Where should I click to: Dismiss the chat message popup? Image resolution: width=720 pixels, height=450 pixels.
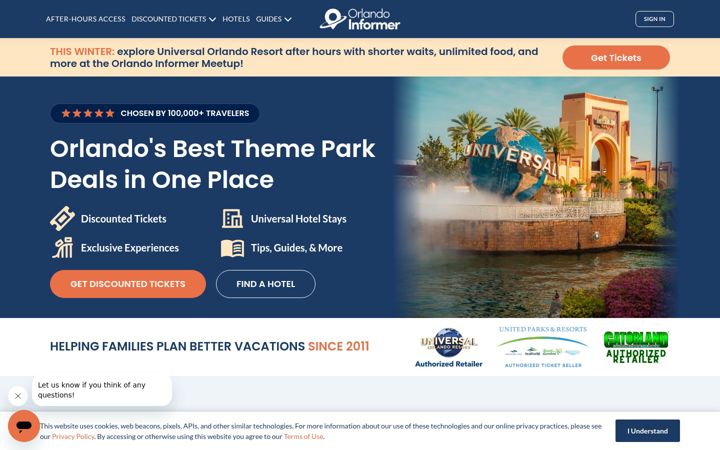[x=17, y=396]
